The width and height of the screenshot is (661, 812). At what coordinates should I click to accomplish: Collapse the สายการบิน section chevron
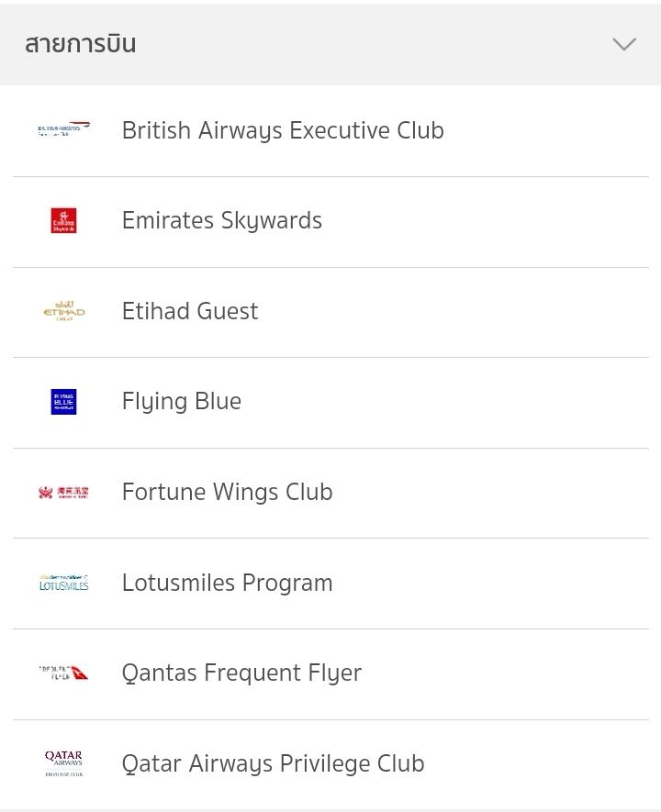pos(624,44)
